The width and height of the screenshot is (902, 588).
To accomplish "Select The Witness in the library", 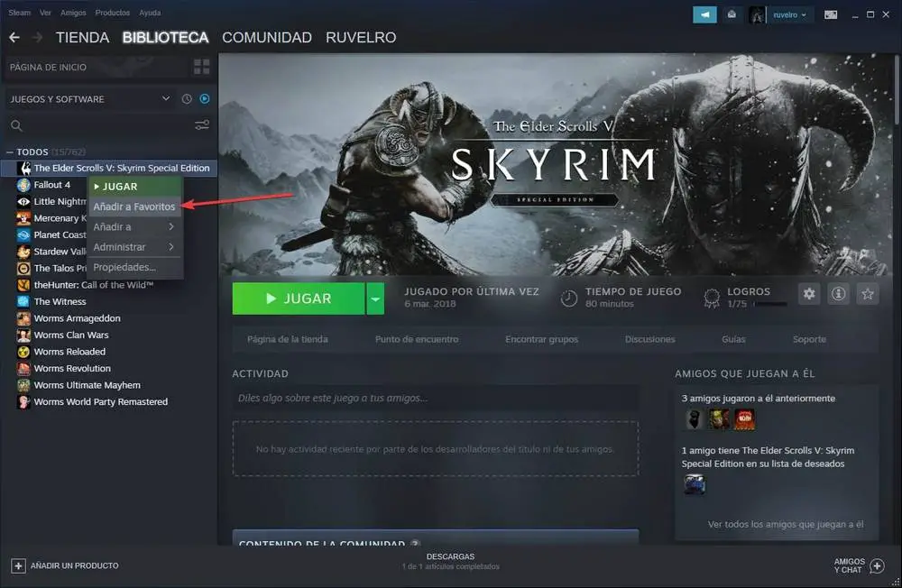I will point(60,301).
